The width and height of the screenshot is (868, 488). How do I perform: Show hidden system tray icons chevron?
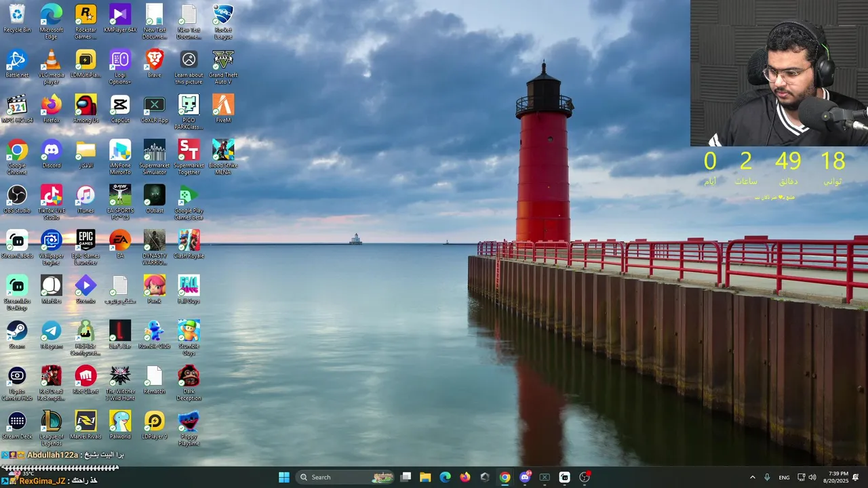click(752, 477)
